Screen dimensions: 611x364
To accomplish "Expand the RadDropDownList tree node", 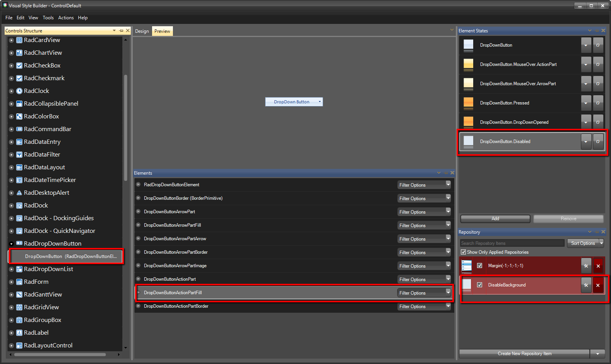I will [x=12, y=269].
